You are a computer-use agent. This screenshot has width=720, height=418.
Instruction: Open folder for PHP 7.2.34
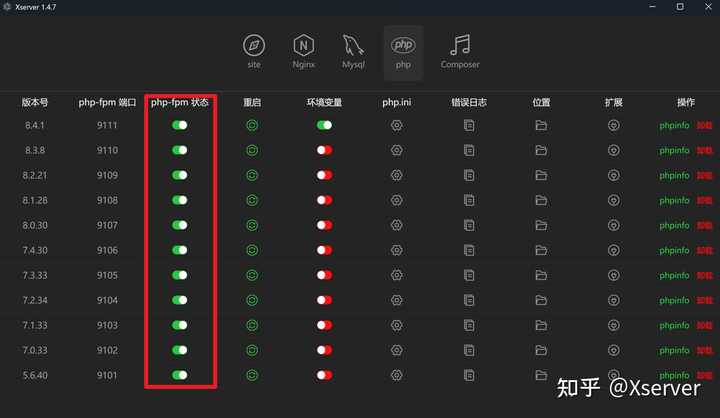pos(541,300)
